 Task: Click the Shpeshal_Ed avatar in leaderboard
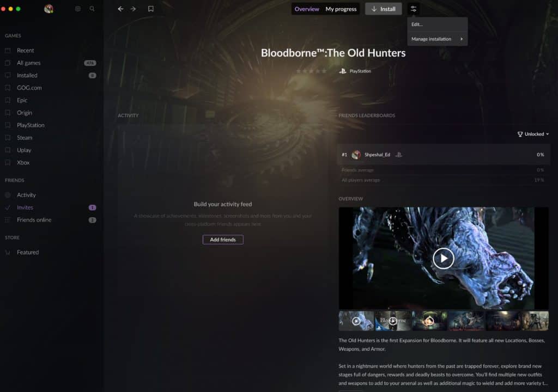tap(356, 155)
